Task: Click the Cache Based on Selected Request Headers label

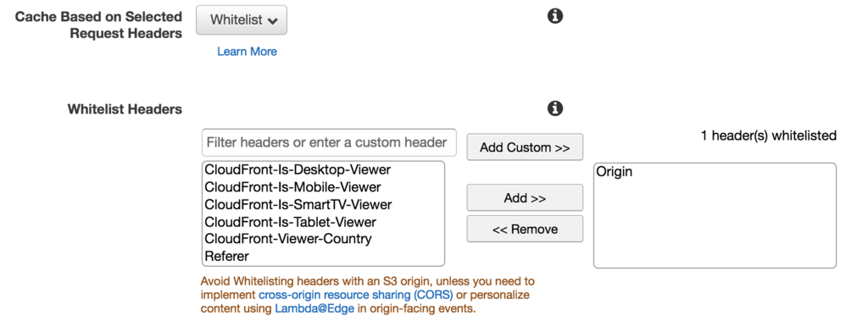Action: tap(98, 25)
